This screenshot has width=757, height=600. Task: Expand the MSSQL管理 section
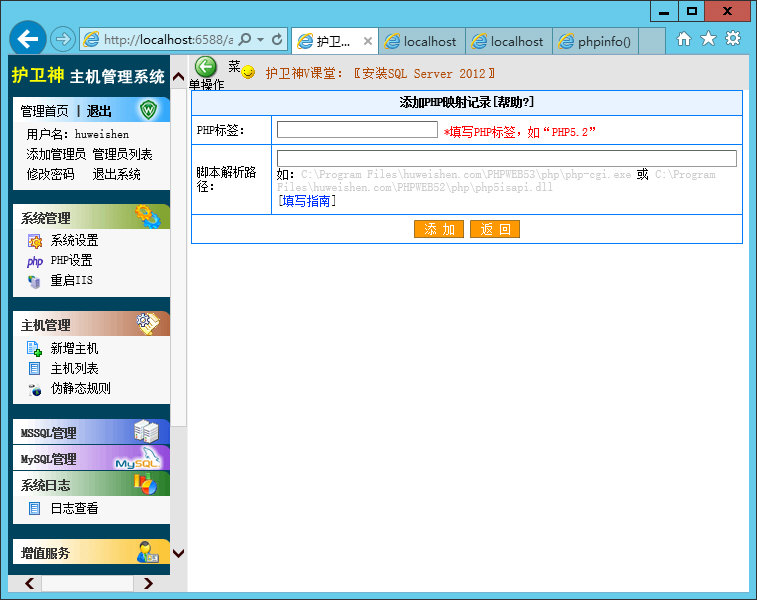[91, 432]
